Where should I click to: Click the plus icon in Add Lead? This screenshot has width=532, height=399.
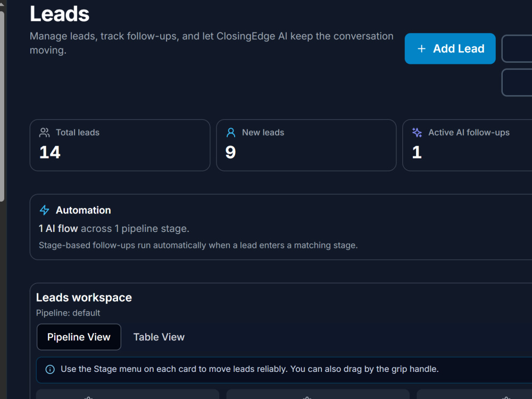tap(421, 49)
